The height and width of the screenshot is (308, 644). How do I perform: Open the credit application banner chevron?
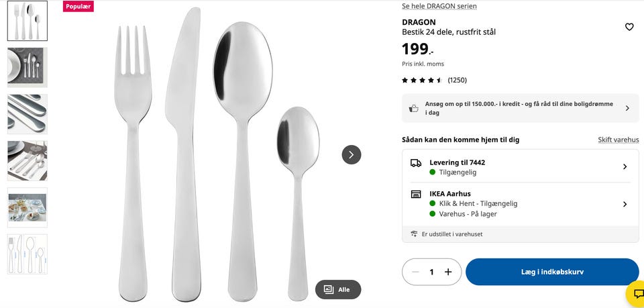click(627, 109)
